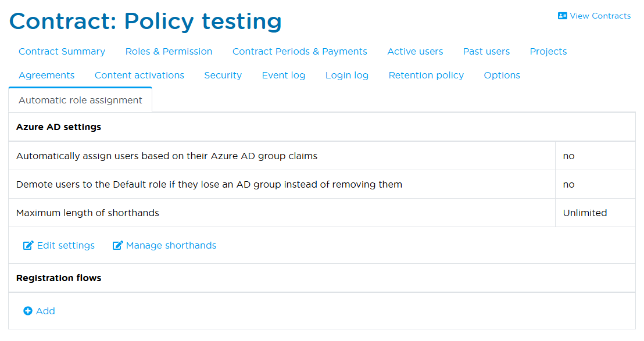Open Contract Periods & Payments tab
This screenshot has height=341, width=644.
299,52
